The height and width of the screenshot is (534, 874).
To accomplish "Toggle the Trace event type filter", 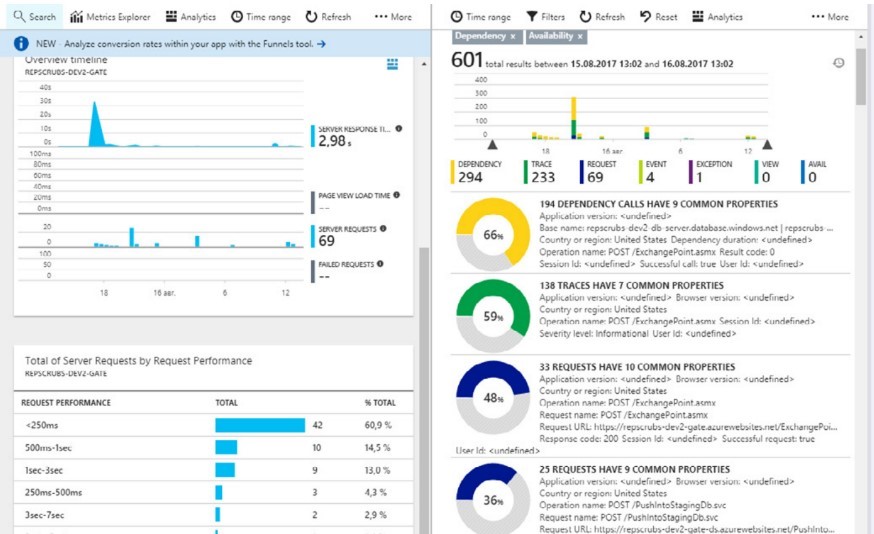I will 543,172.
